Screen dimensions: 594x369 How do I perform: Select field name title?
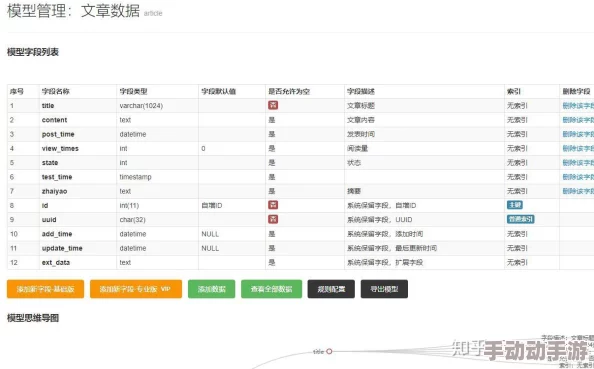[48, 106]
